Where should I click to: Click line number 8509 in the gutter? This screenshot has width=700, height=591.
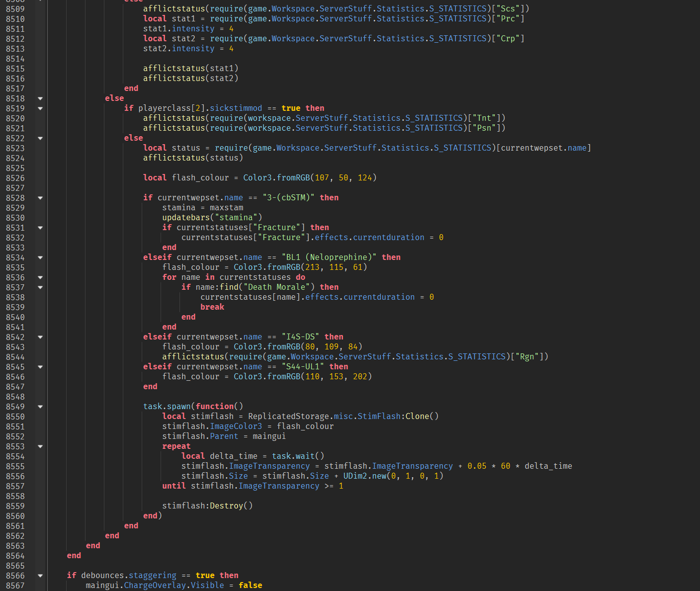15,8
